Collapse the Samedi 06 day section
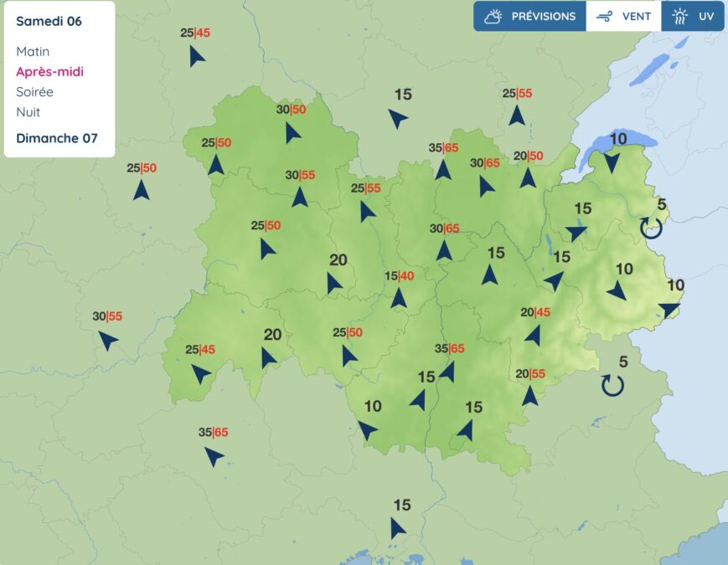Image resolution: width=728 pixels, height=565 pixels. [49, 21]
